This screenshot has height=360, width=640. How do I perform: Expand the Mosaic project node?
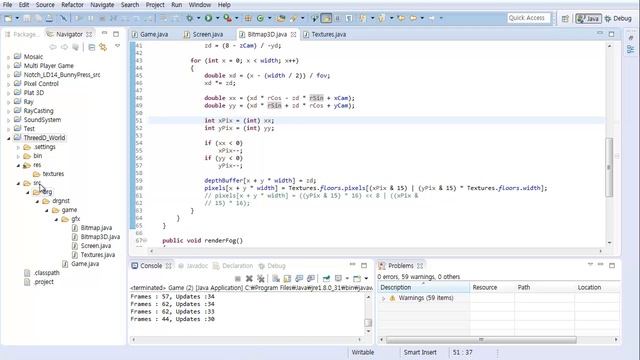[x=9, y=57]
